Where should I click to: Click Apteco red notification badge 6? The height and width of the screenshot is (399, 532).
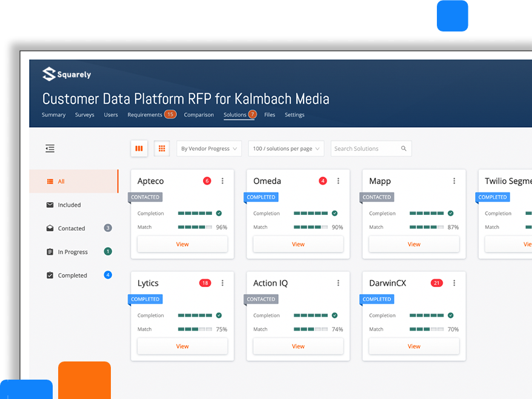tap(207, 181)
